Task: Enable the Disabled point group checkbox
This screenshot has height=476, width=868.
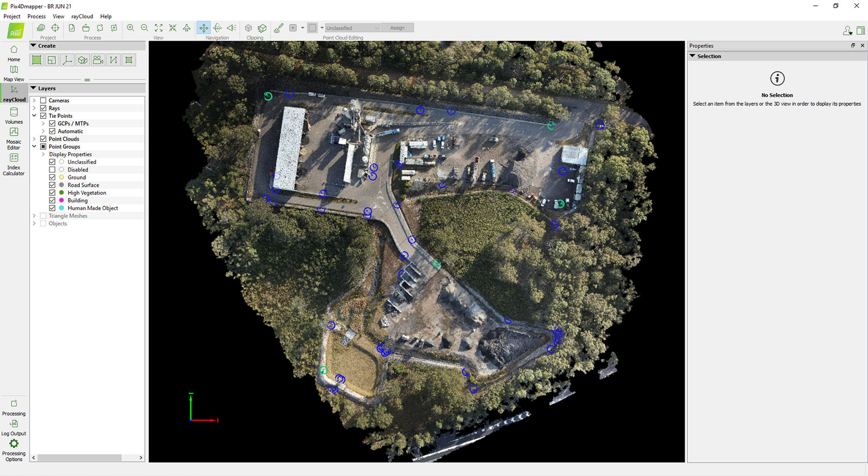Action: [53, 169]
